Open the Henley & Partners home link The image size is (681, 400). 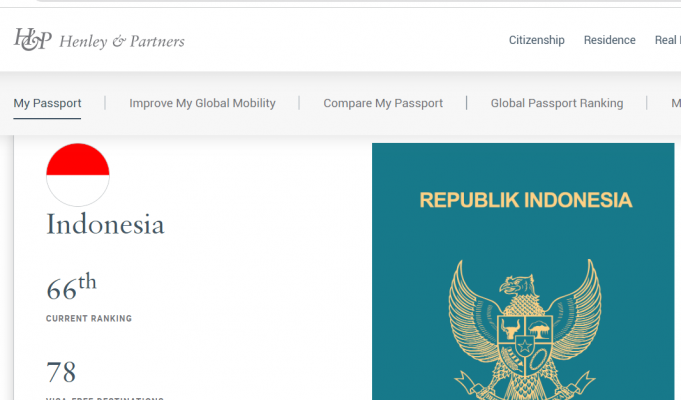pyautogui.click(x=122, y=41)
